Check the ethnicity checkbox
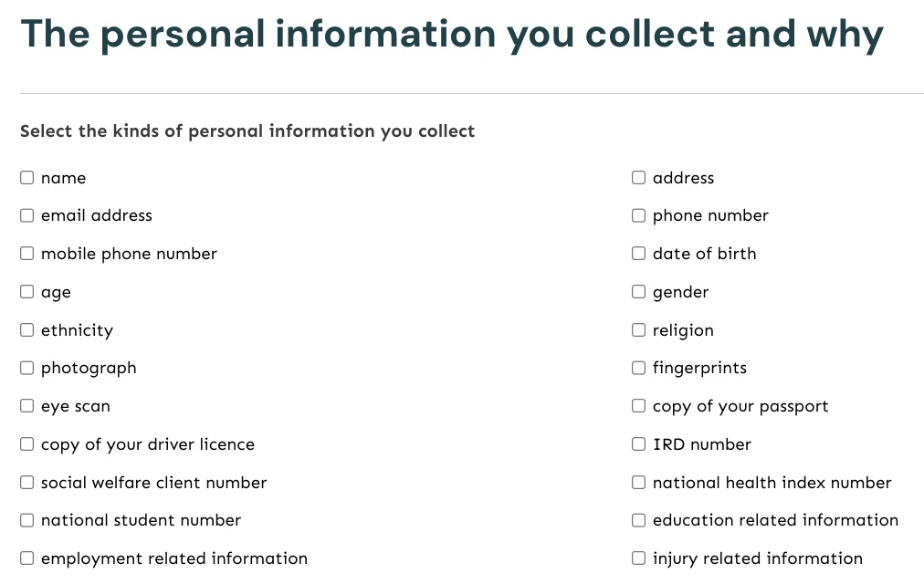The image size is (924, 584). click(27, 330)
